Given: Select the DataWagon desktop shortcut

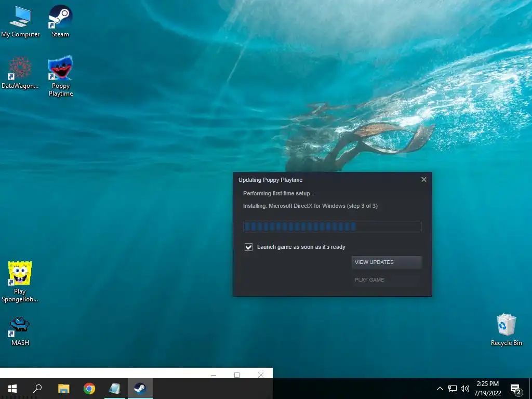Looking at the screenshot, I should (20, 73).
